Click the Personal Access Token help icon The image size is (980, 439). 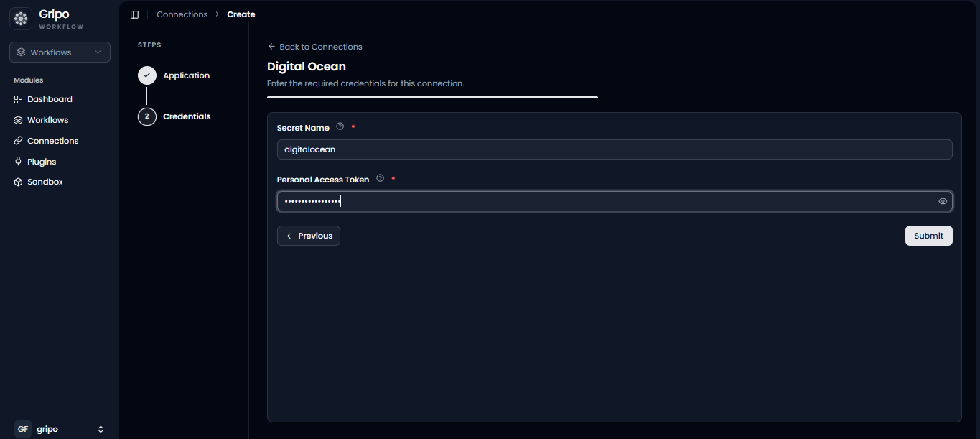coord(381,178)
